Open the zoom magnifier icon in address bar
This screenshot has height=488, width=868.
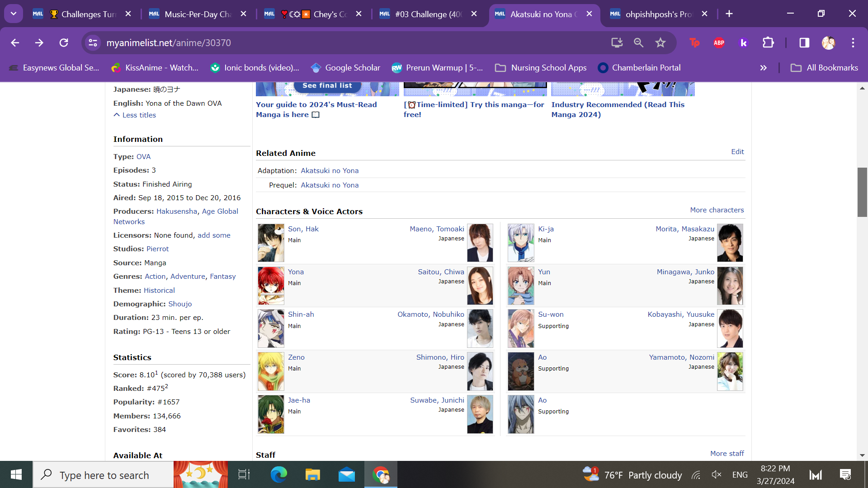click(x=638, y=42)
